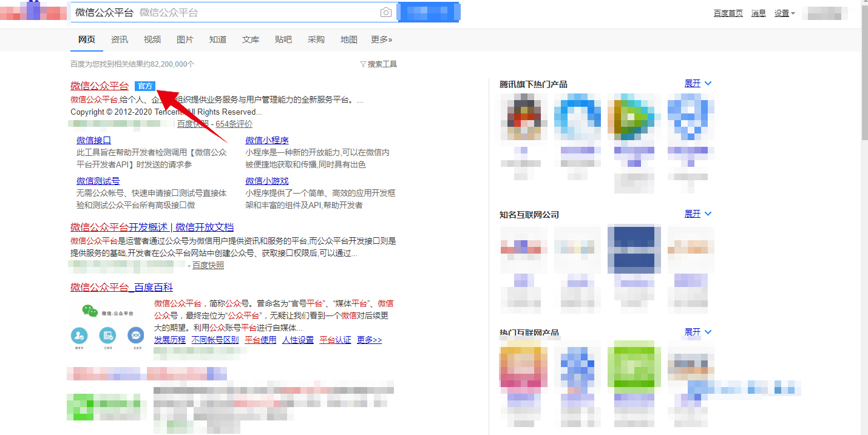Open the search tools filter

(379, 64)
